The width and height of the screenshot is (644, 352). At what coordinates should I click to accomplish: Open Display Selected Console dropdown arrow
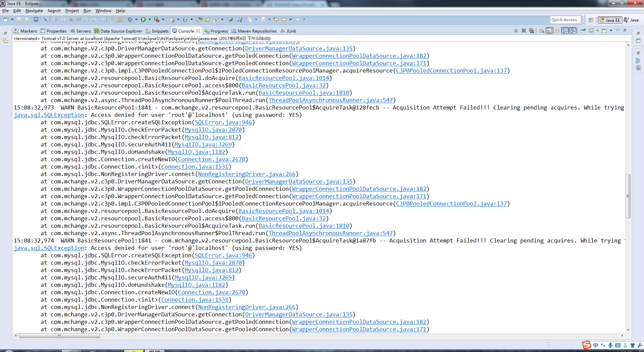(x=597, y=31)
